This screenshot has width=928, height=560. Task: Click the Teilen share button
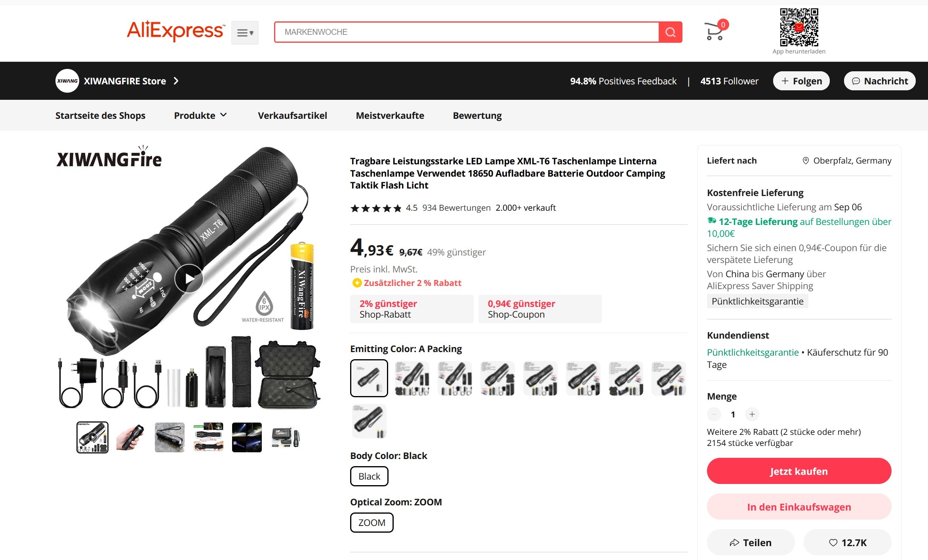coord(751,543)
